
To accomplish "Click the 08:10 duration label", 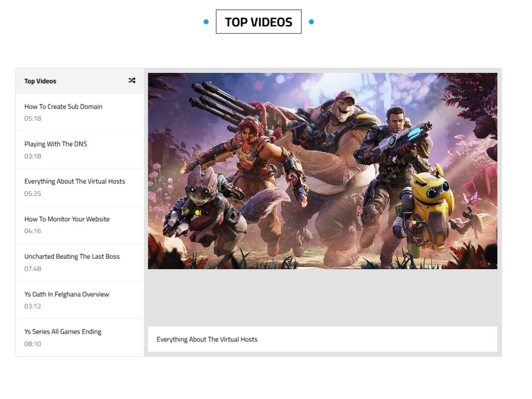I will [32, 344].
